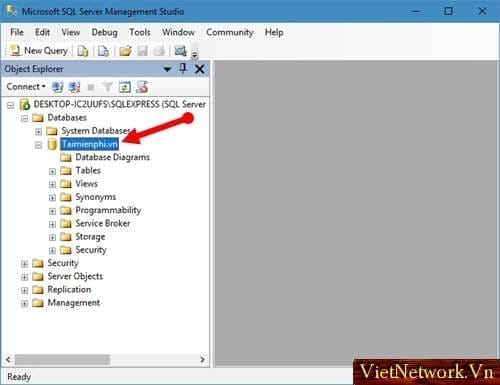Click the Databases folder icon
Viewport: 500px width, 385px height.
38,118
